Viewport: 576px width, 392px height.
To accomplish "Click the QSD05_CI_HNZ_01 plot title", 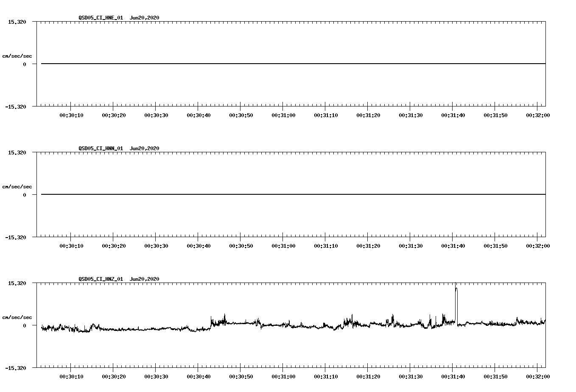I will click(119, 279).
